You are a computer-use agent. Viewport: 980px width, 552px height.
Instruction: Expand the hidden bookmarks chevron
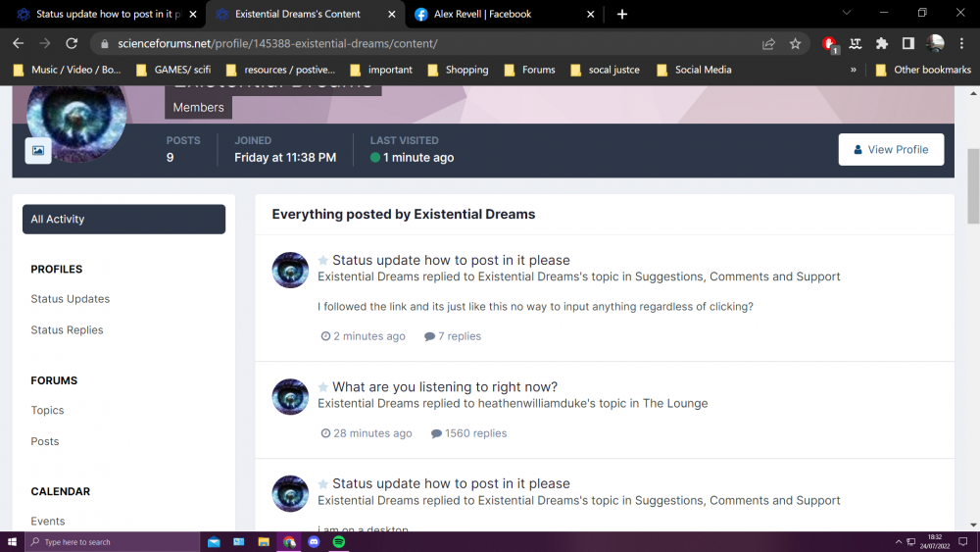tap(854, 70)
